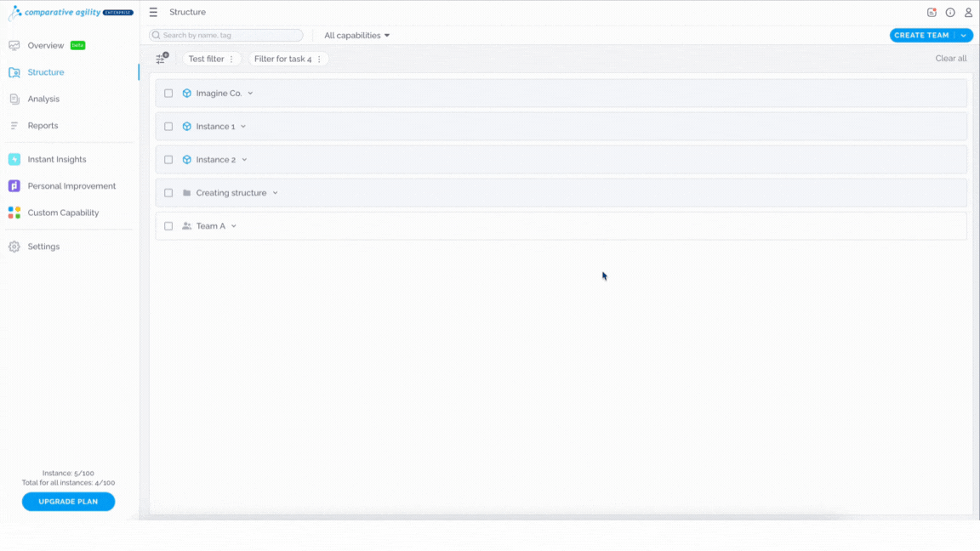
Task: Click the Upgrade Plan button
Action: (x=68, y=501)
